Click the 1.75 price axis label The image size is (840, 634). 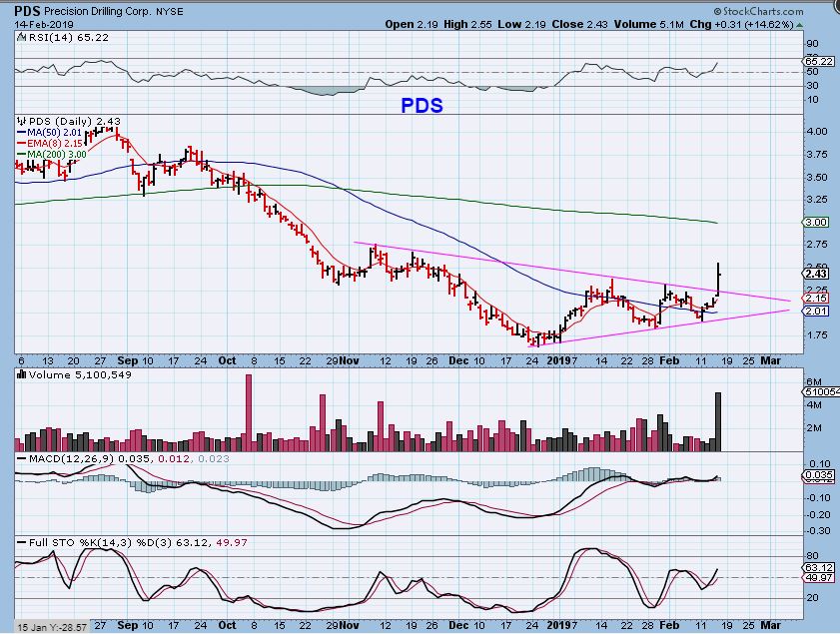(x=816, y=335)
